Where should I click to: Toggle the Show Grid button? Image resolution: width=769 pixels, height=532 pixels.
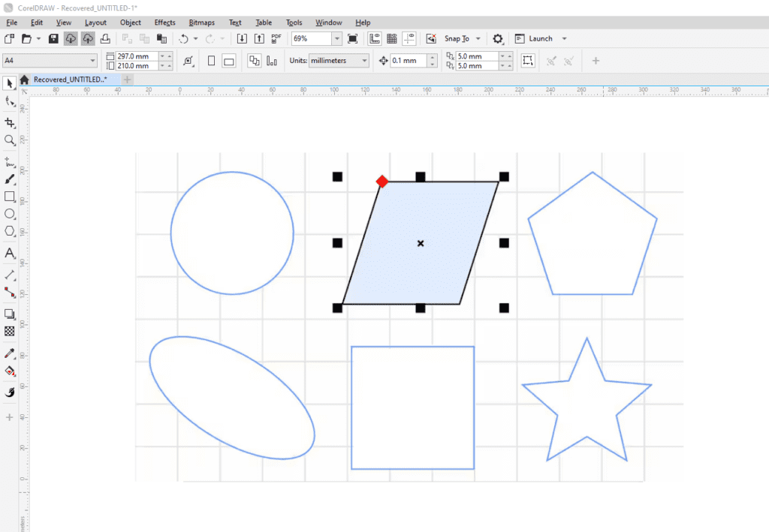tap(391, 38)
